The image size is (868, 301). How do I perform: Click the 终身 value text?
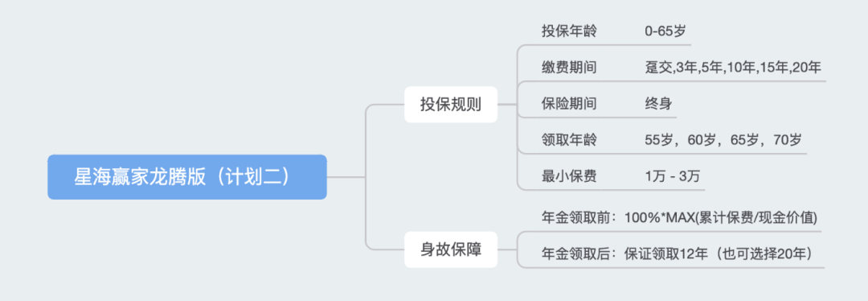(659, 104)
